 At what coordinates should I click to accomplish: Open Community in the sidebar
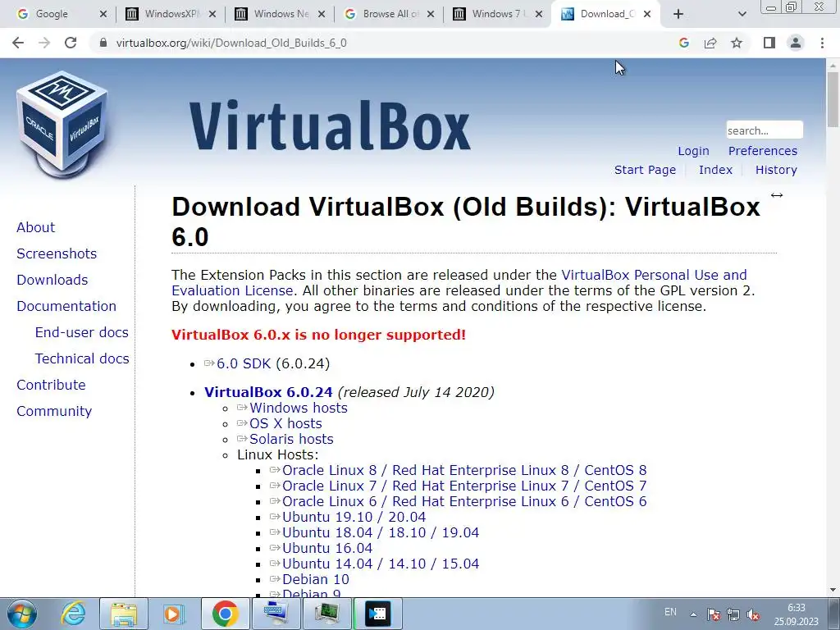tap(54, 411)
